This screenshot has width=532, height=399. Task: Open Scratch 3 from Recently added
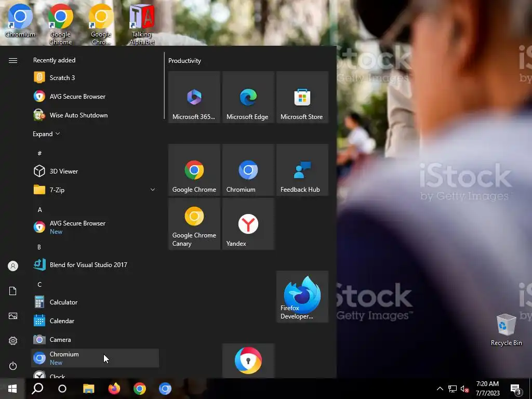(x=95, y=78)
